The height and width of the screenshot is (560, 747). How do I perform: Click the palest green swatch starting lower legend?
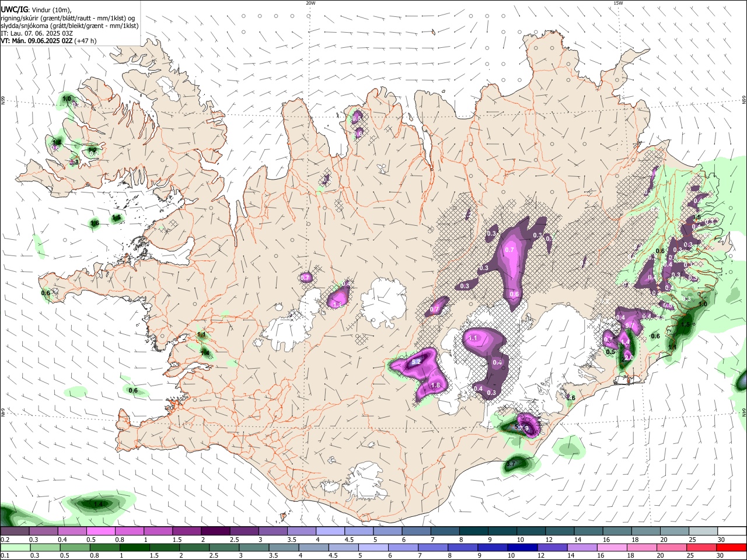[x=15, y=547]
